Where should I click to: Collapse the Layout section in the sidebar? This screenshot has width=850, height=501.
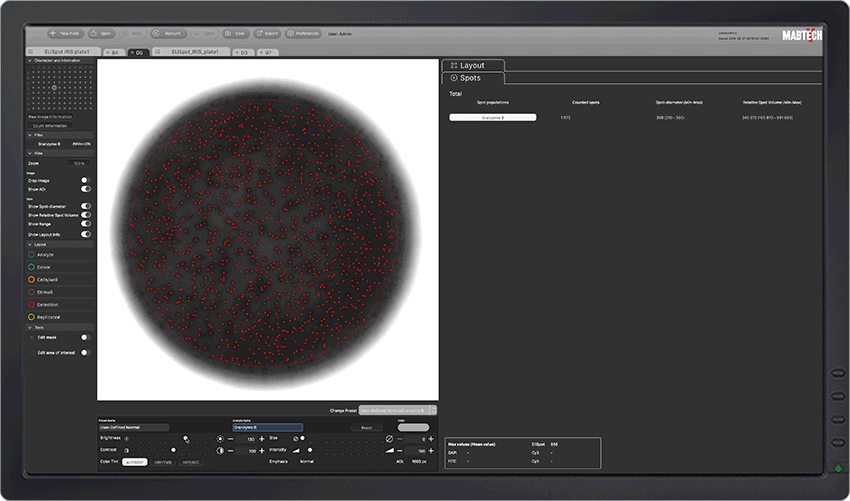(29, 244)
